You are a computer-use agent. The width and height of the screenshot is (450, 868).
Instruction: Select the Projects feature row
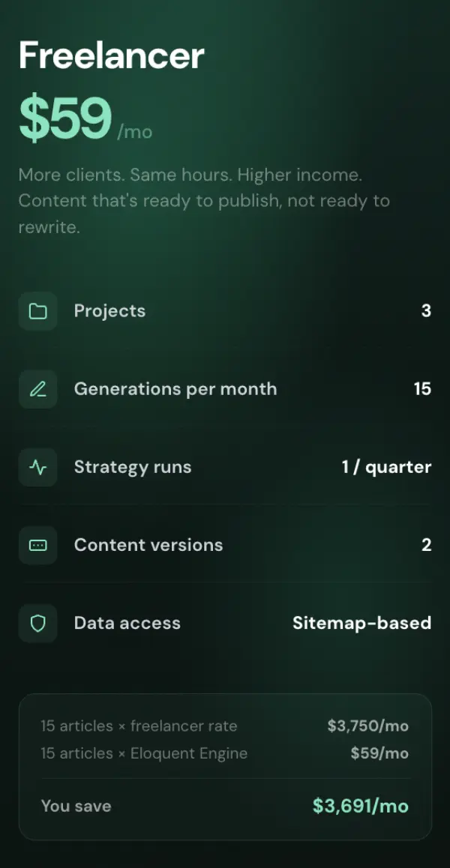click(225, 311)
